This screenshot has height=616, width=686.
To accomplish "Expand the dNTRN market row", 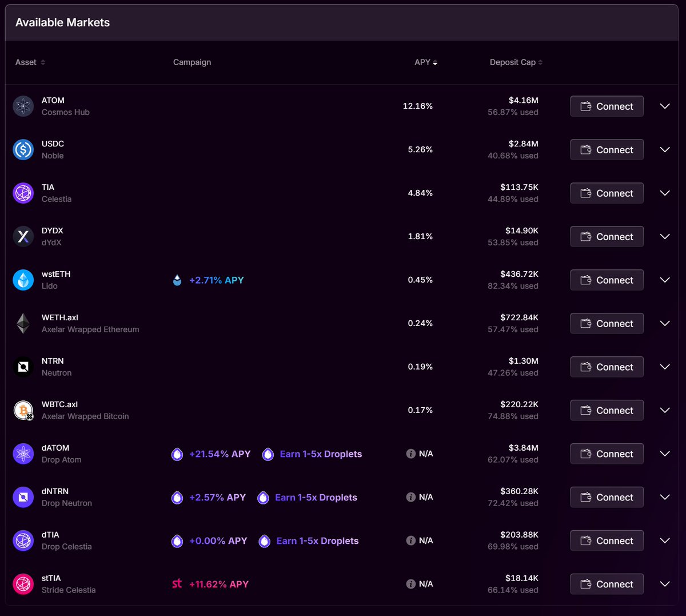I will pos(665,498).
